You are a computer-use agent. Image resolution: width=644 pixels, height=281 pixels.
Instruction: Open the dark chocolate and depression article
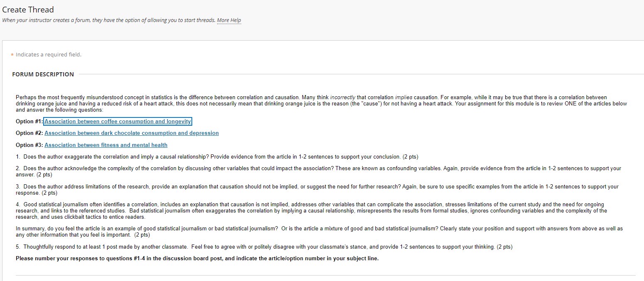tap(132, 133)
